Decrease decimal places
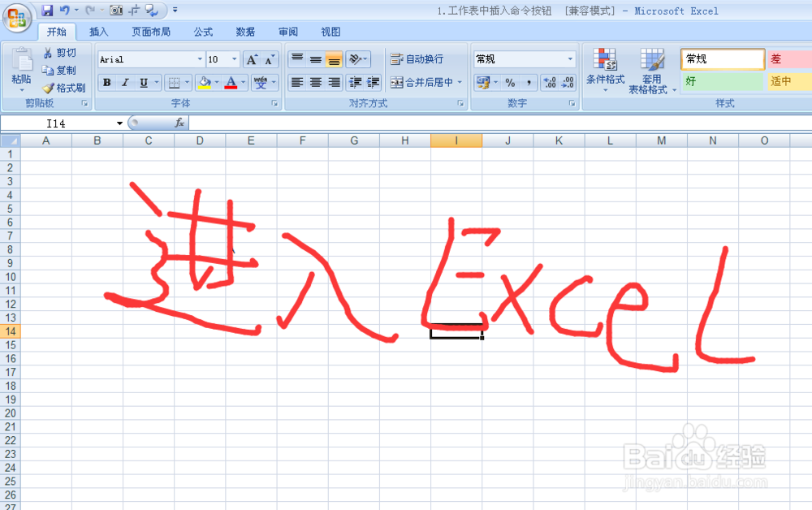812x510 pixels. [568, 82]
